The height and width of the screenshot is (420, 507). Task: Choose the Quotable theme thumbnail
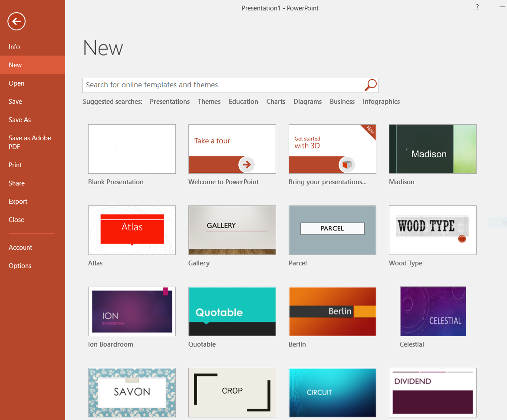click(232, 311)
